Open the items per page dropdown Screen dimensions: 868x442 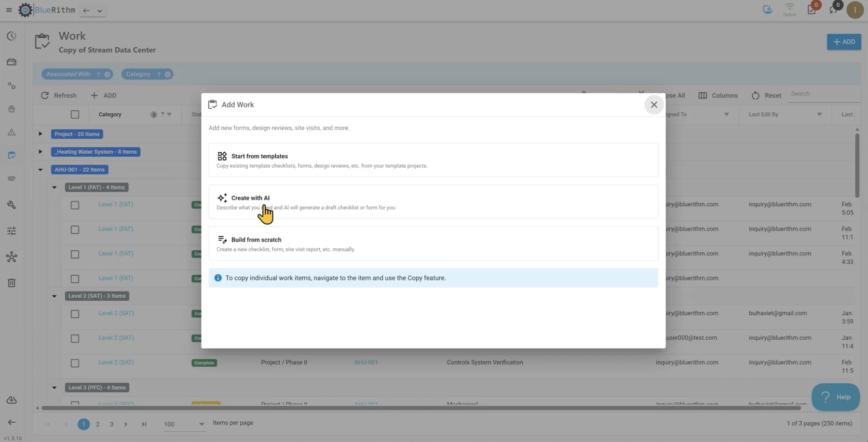tap(184, 424)
